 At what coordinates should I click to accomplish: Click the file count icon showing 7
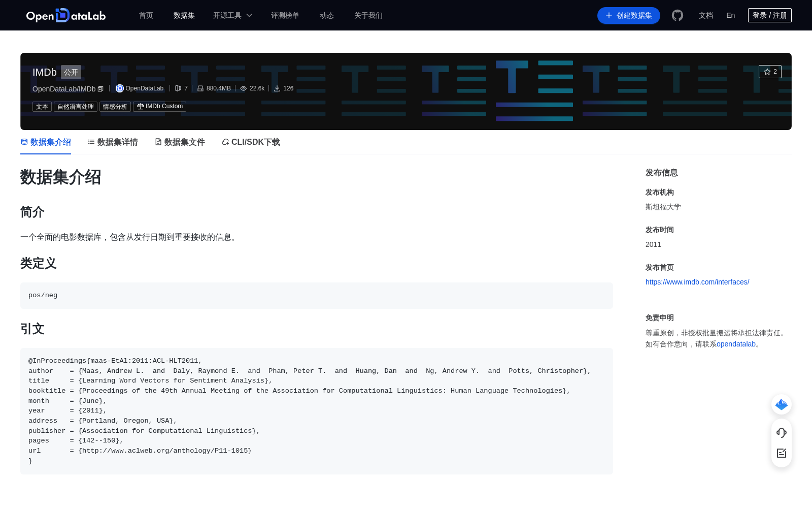(x=178, y=88)
